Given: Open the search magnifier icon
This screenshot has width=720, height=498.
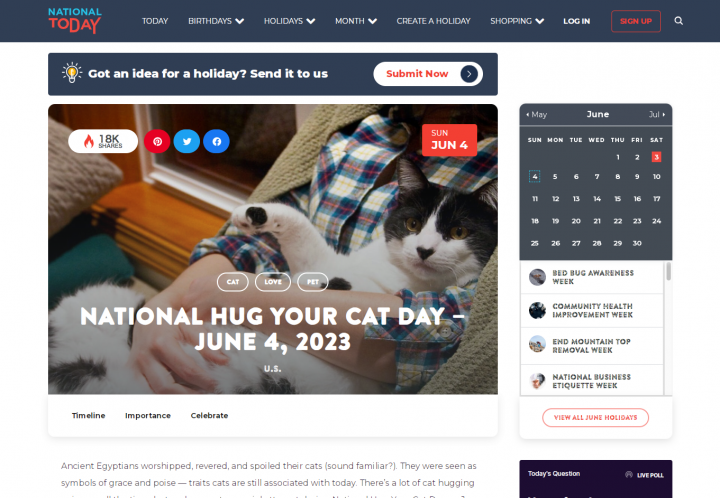Looking at the screenshot, I should pyautogui.click(x=678, y=21).
